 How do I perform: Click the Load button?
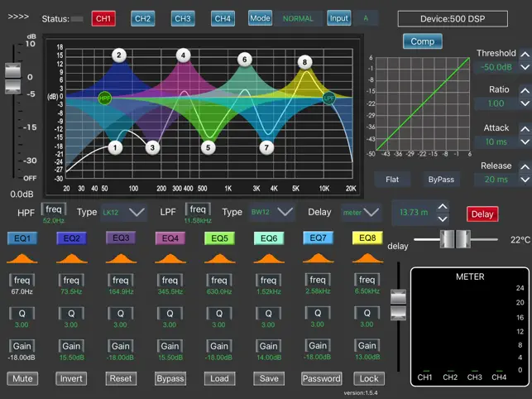pyautogui.click(x=219, y=378)
